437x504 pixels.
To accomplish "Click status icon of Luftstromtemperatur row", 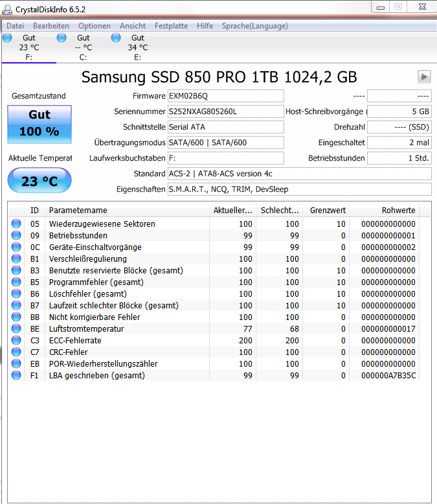I will [x=16, y=328].
